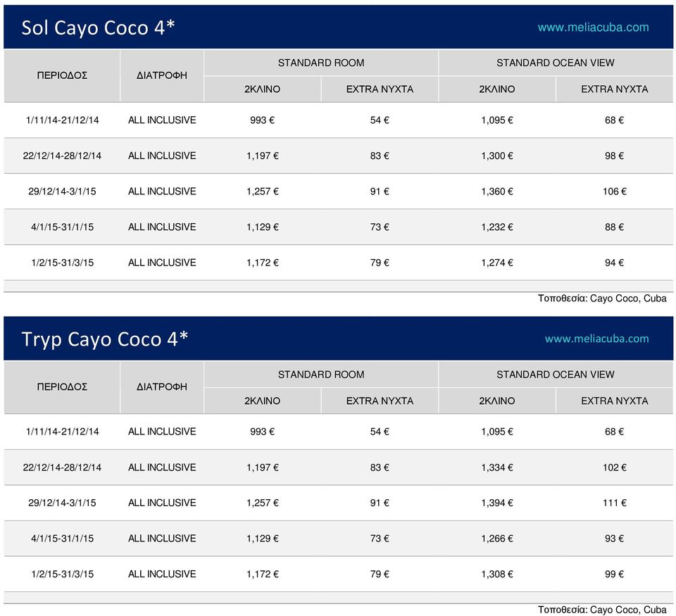Click Sol table ΔΙΑΤΡΟΦΗ column header

point(162,76)
